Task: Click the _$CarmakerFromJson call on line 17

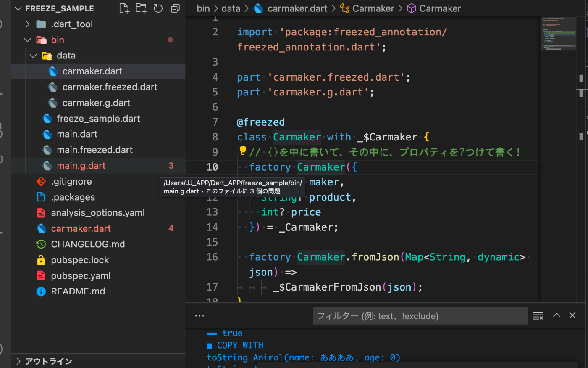Action: point(327,287)
